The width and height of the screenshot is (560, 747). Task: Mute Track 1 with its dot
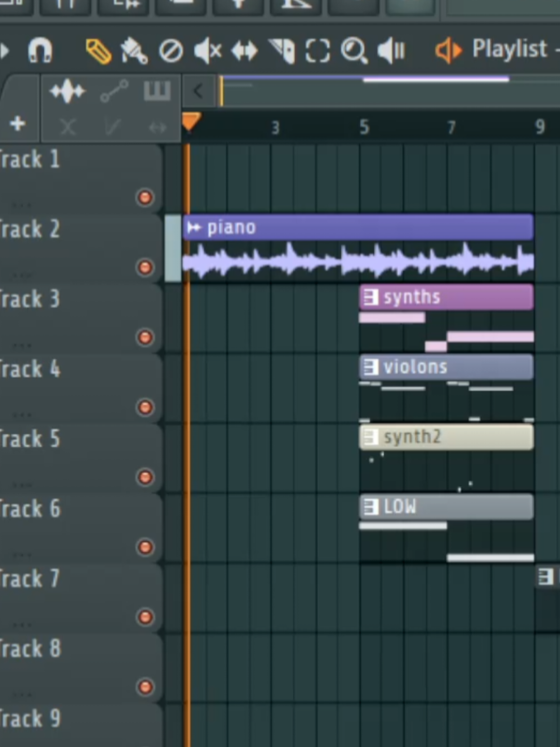point(145,197)
